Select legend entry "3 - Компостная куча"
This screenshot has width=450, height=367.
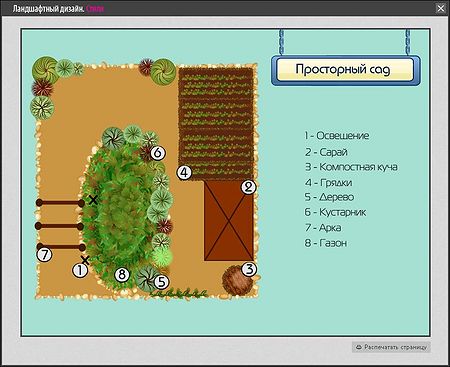coord(351,167)
